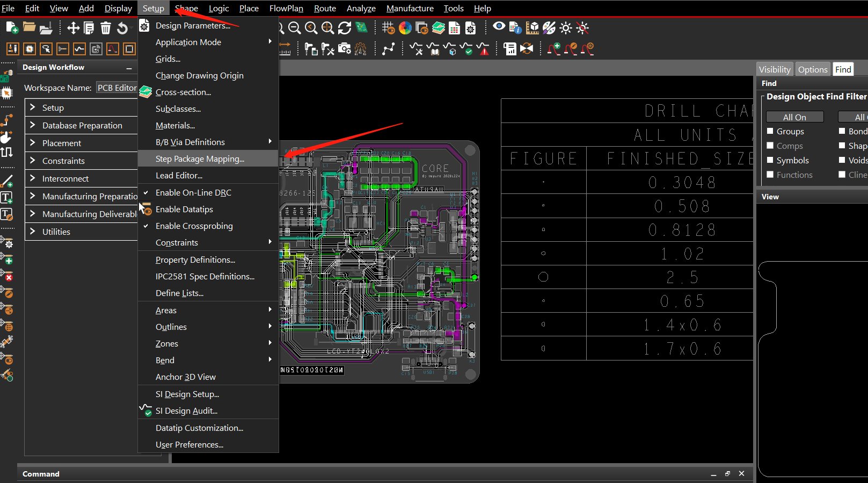Open Cross-section from the Setup menu
Screen dimensions: 868x483
tap(208, 92)
